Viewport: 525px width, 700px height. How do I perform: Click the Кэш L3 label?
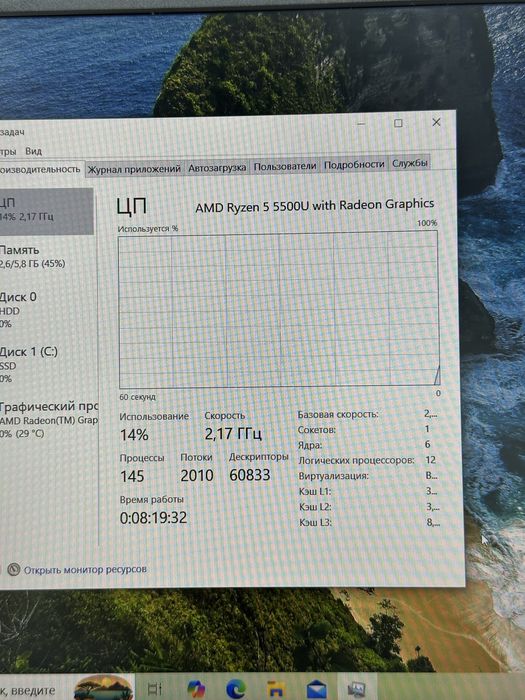316,522
